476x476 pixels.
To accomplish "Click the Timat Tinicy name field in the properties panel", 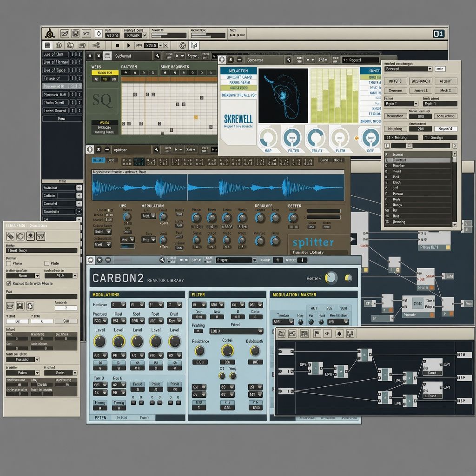I will coord(41,251).
